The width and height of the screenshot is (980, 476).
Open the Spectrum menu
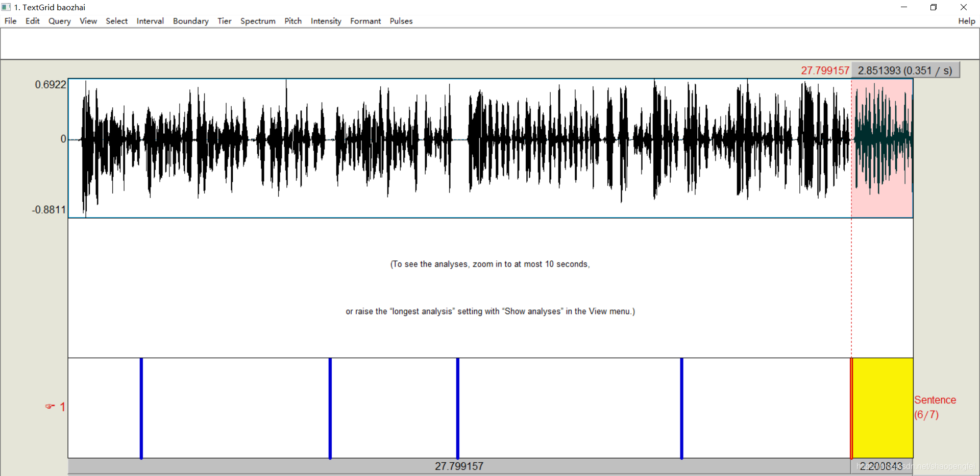[x=258, y=21]
